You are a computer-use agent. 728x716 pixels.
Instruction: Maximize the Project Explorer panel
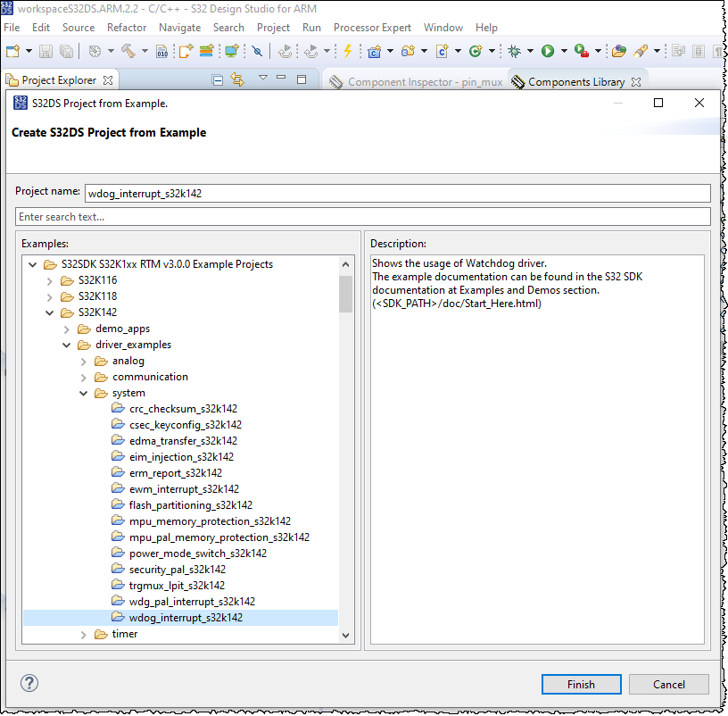point(302,79)
